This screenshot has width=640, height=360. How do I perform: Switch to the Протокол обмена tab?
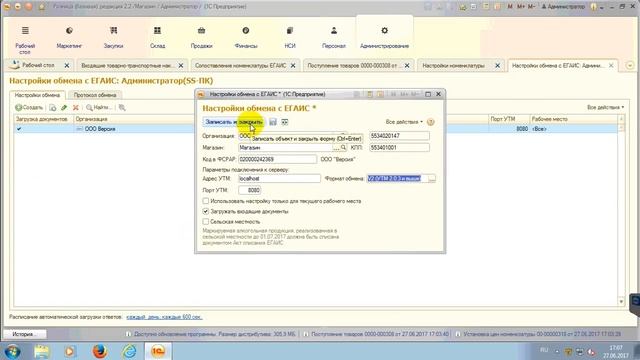(95, 95)
